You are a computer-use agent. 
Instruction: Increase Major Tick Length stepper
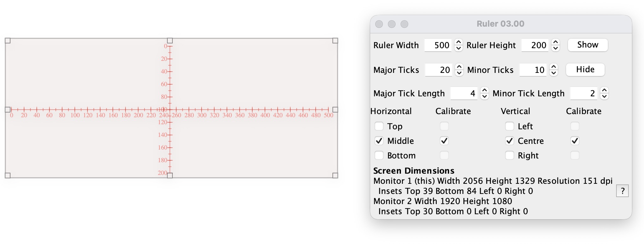tap(484, 90)
